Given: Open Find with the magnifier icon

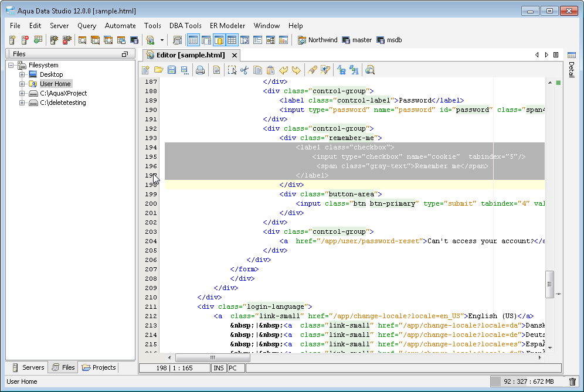Looking at the screenshot, I should click(370, 70).
